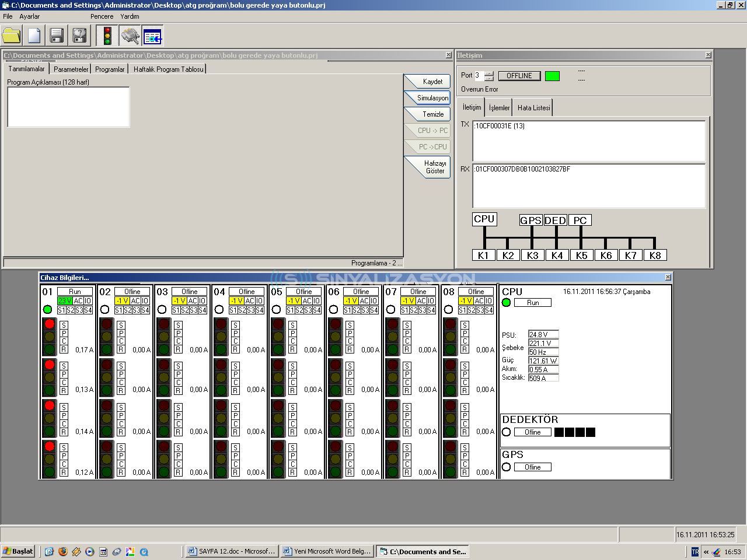Open the Ayarlar menu
Viewport: 747px width, 560px height.
(x=31, y=16)
